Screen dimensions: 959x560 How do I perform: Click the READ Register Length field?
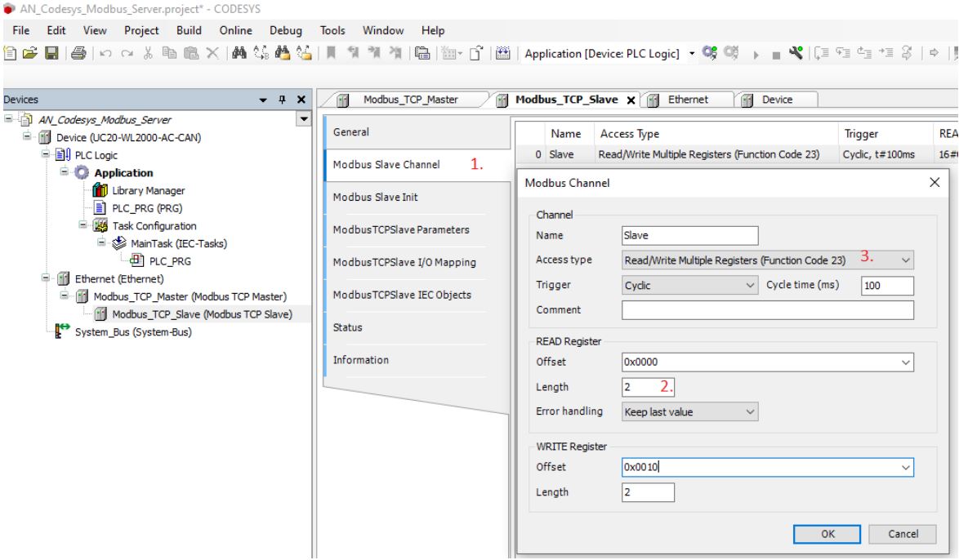(x=648, y=387)
